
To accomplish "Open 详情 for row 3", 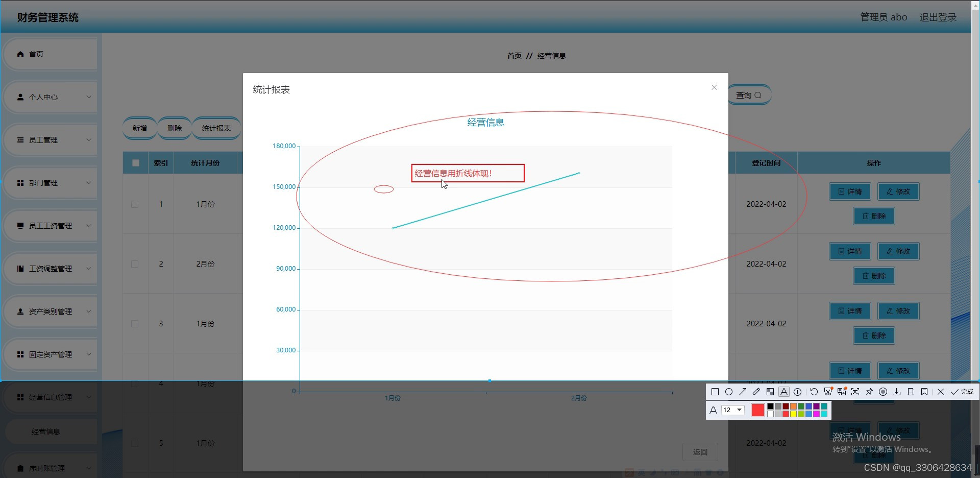I will tap(850, 311).
